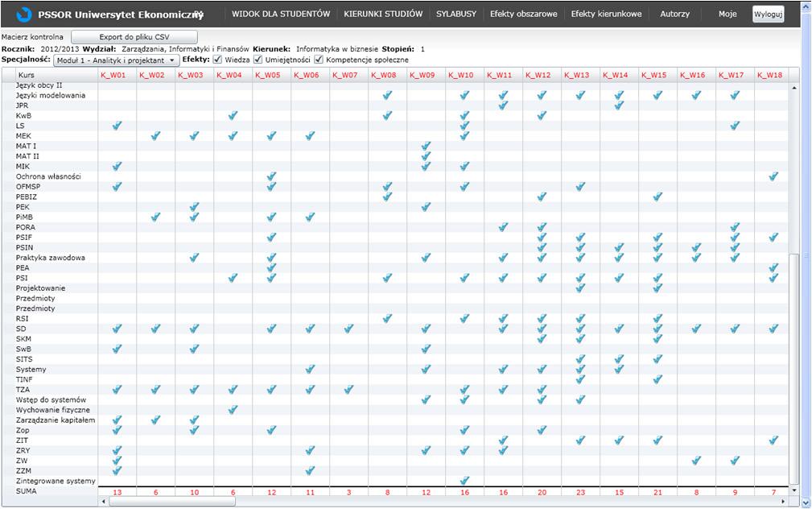This screenshot has height=509, width=812.
Task: Open the KIERUNKI STUDIÓW menu
Action: pos(383,14)
